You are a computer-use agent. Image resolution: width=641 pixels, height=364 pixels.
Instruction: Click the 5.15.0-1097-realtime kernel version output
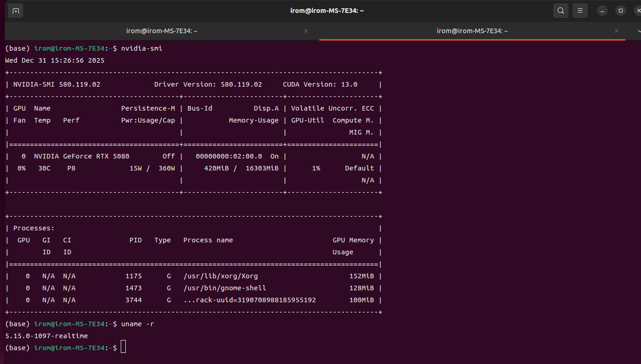point(47,336)
